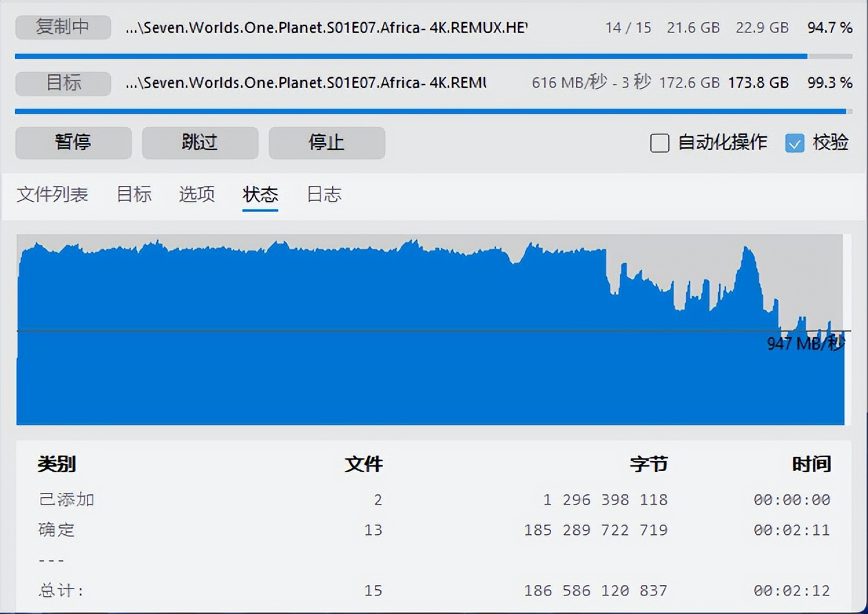
Task: Click the bytes value 1 296 398 118
Action: (x=606, y=500)
